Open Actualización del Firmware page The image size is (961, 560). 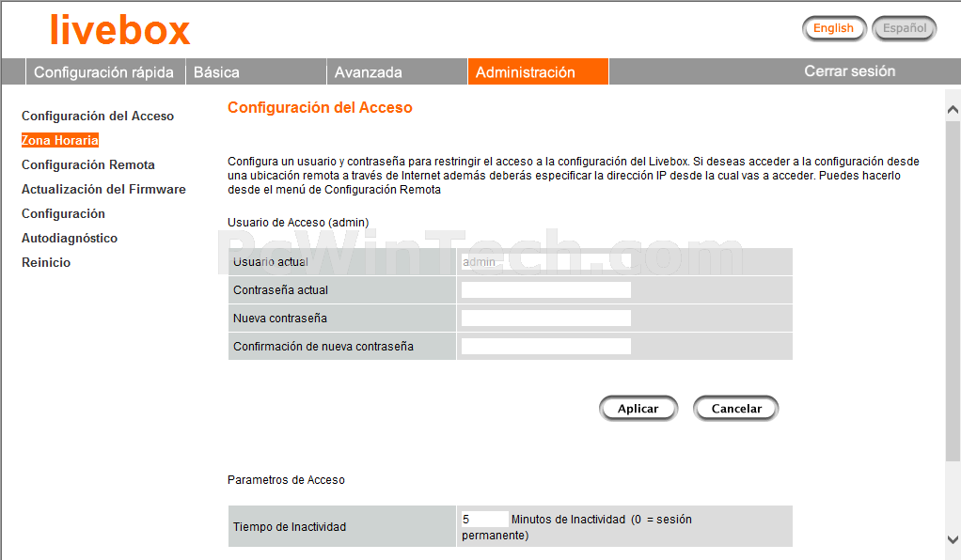point(103,189)
